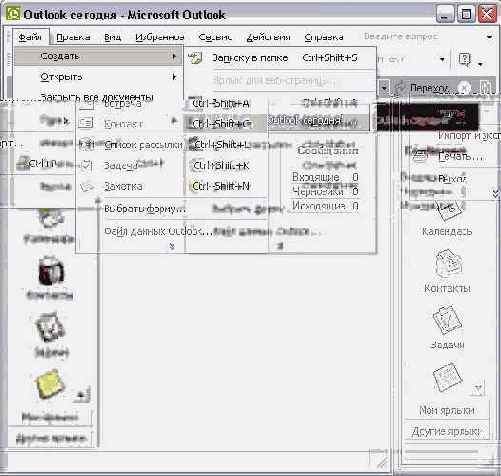Image resolution: width=501 pixels, height=476 pixels.
Task: Open the Сервис menu
Action: (215, 37)
